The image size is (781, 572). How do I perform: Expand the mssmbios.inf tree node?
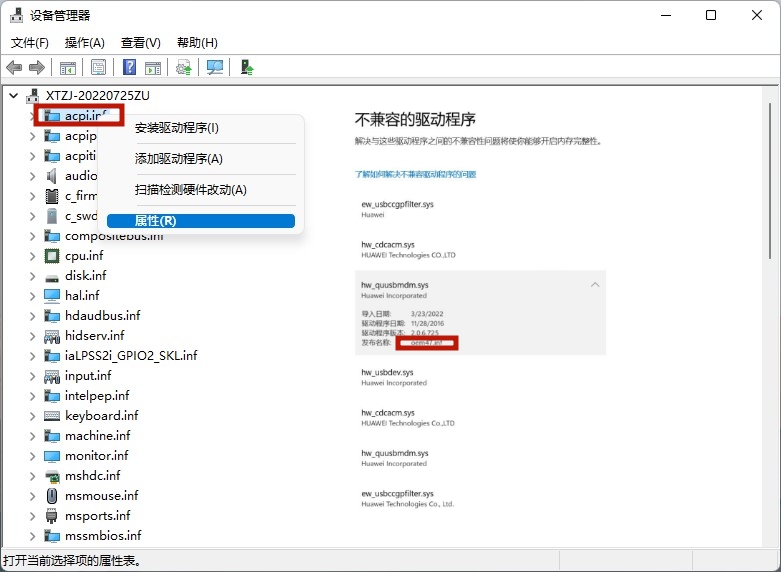tap(32, 536)
